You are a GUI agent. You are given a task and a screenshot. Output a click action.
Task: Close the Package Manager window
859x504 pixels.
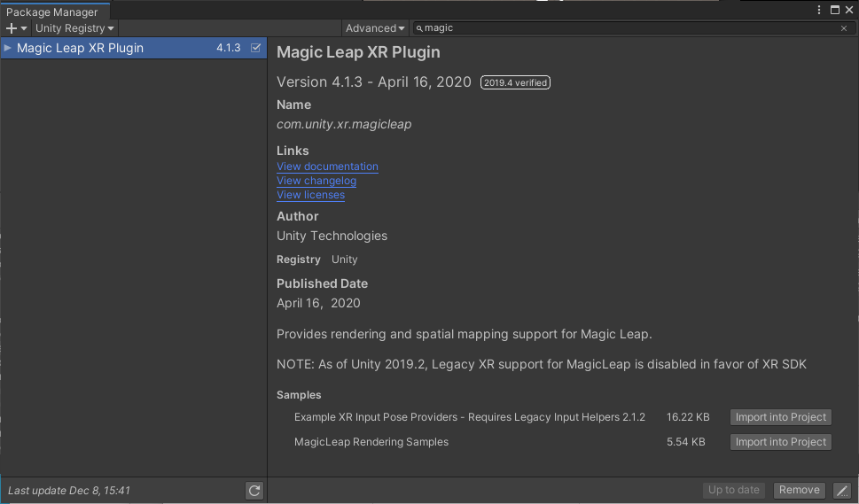pos(849,10)
